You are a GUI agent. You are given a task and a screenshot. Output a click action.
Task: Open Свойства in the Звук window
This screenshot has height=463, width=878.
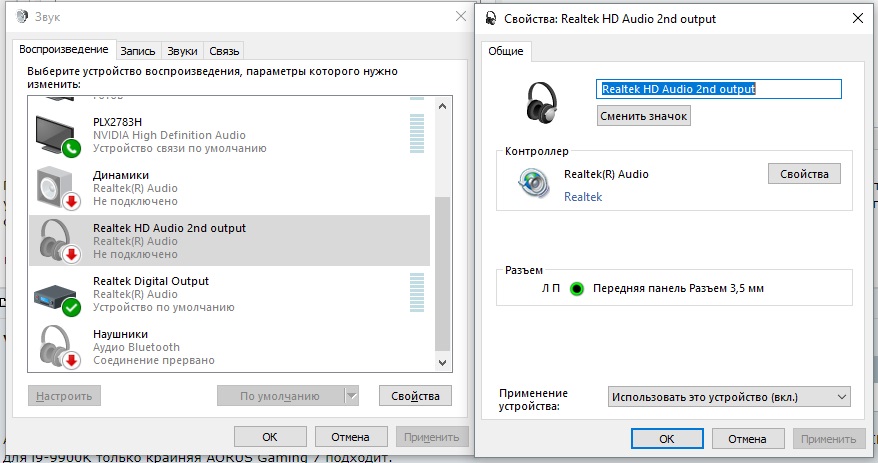415,396
